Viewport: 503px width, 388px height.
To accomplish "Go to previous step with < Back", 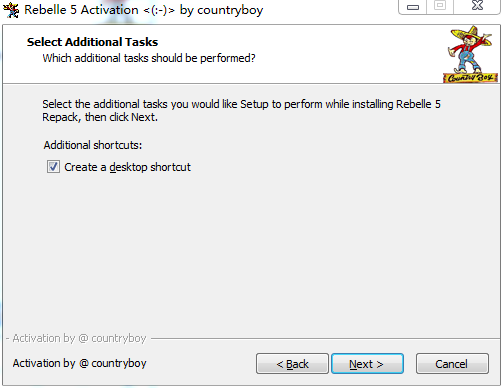I will [x=292, y=364].
